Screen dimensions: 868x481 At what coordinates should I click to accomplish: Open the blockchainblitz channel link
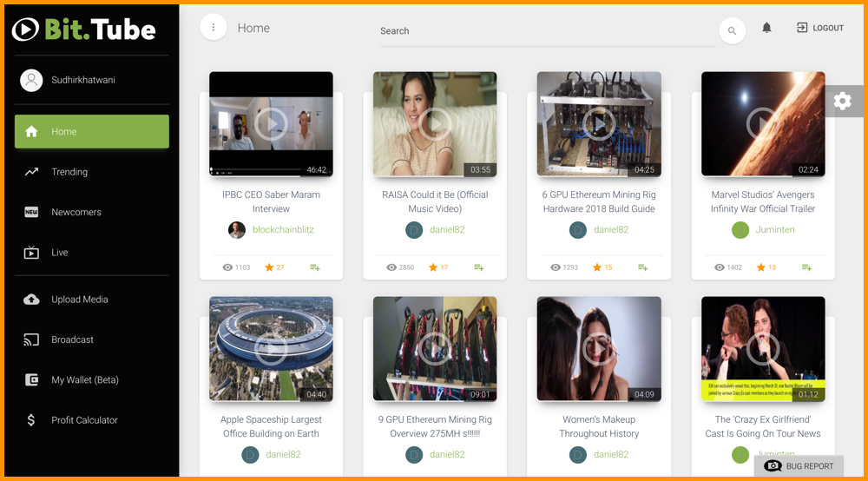[283, 230]
